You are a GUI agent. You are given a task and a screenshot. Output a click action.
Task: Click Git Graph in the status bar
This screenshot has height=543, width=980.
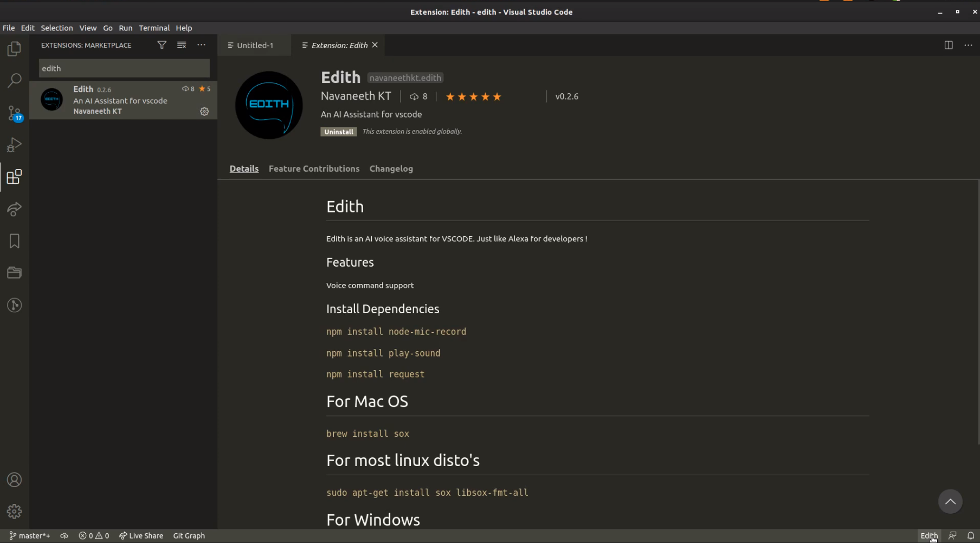pos(189,535)
